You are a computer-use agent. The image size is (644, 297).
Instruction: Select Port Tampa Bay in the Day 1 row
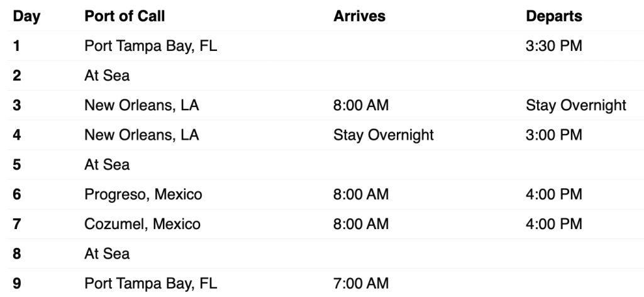151,47
